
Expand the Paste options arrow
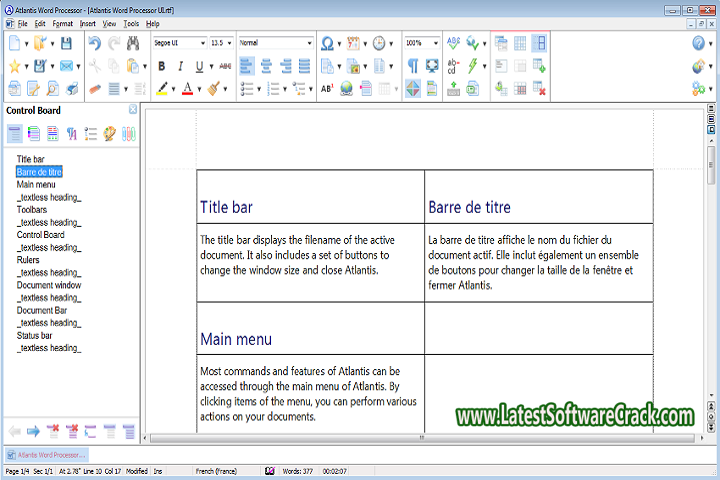click(x=145, y=67)
